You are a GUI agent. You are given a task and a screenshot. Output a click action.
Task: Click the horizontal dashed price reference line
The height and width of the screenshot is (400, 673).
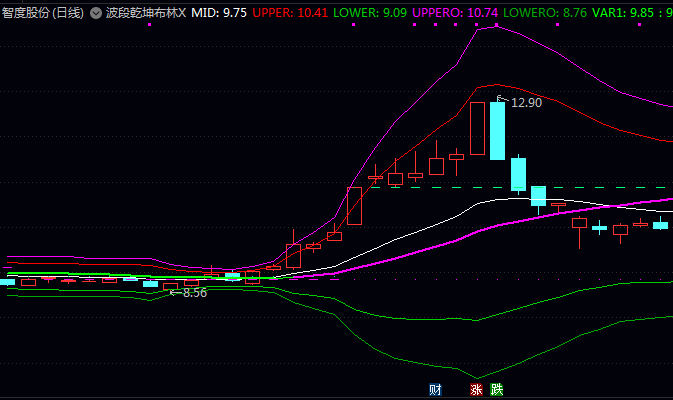coord(600,187)
